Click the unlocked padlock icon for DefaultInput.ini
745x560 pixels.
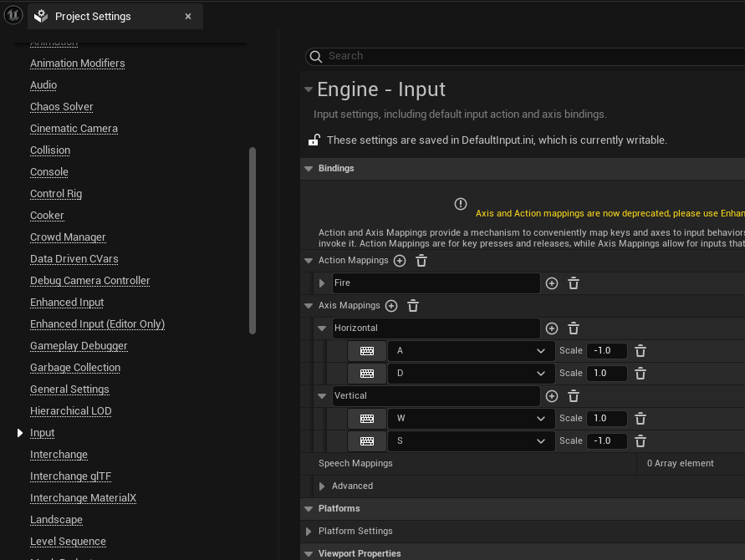click(x=314, y=140)
